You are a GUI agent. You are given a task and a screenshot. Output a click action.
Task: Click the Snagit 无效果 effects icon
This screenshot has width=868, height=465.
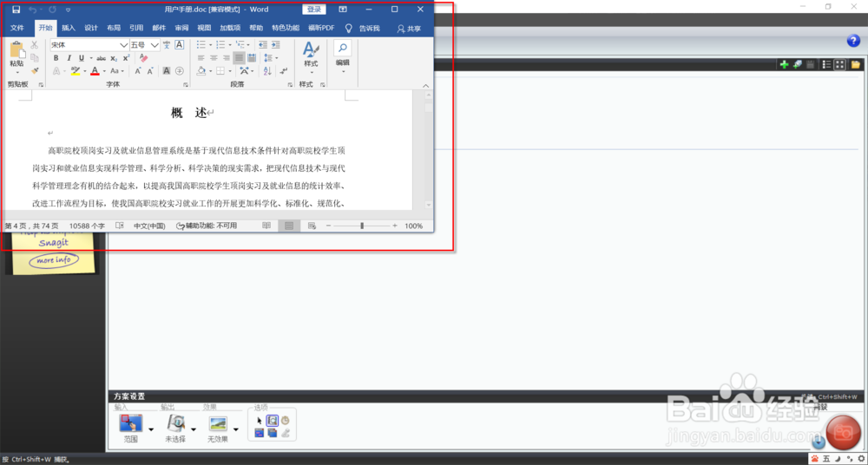pos(218,423)
